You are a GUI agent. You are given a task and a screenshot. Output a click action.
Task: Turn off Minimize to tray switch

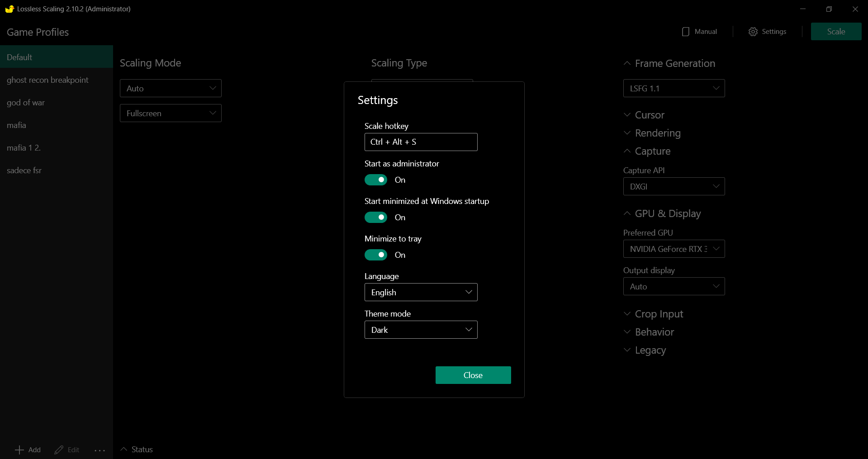pos(376,255)
